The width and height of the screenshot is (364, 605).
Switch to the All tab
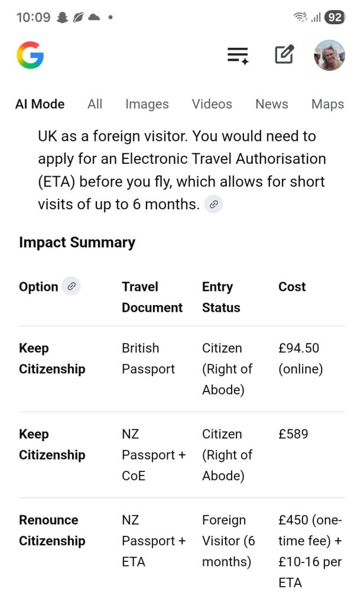pyautogui.click(x=95, y=104)
